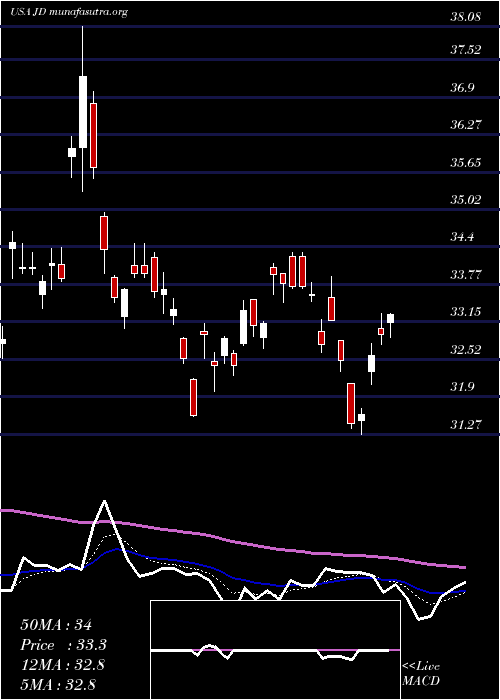Select the 33.77 price axis label
500x700 pixels.
point(465,274)
